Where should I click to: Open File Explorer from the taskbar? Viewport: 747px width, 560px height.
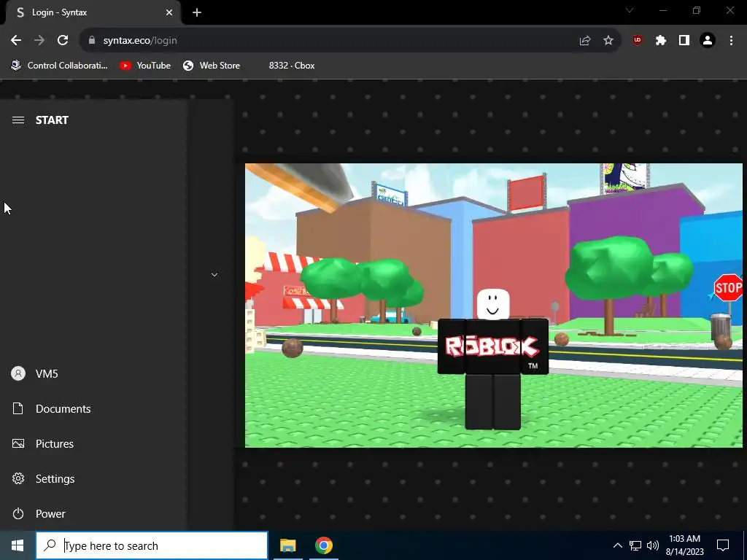pos(287,545)
